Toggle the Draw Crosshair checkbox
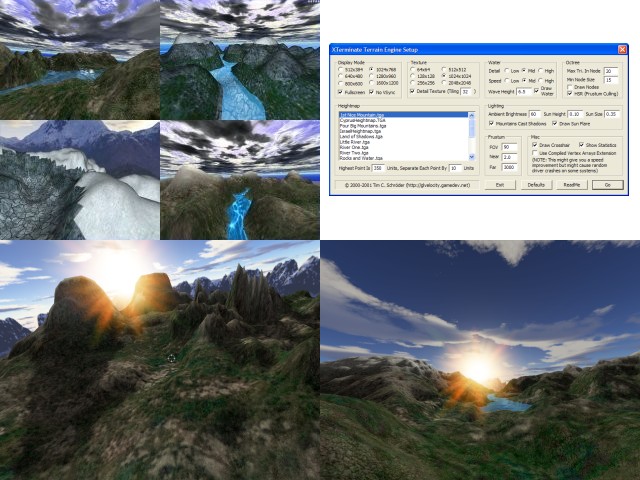Viewport: 640px width, 480px height. click(535, 145)
